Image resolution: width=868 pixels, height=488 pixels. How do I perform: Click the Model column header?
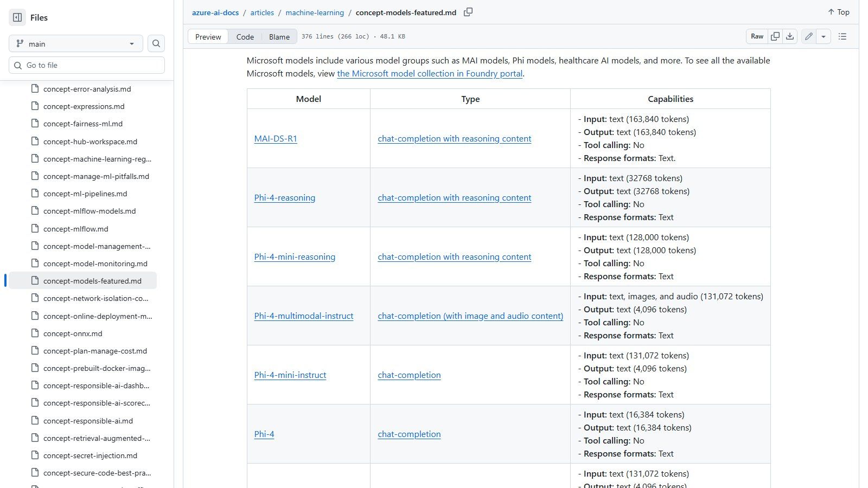coord(309,99)
